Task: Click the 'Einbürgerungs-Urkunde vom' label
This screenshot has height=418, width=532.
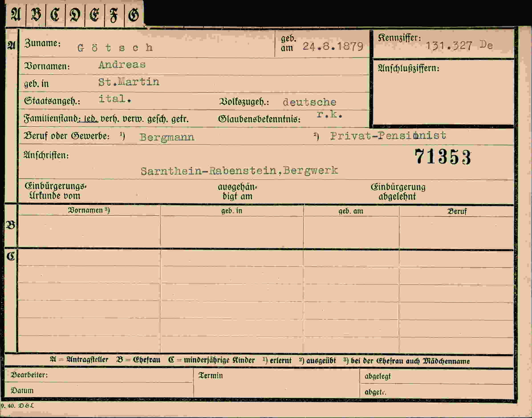Action: click(x=56, y=191)
